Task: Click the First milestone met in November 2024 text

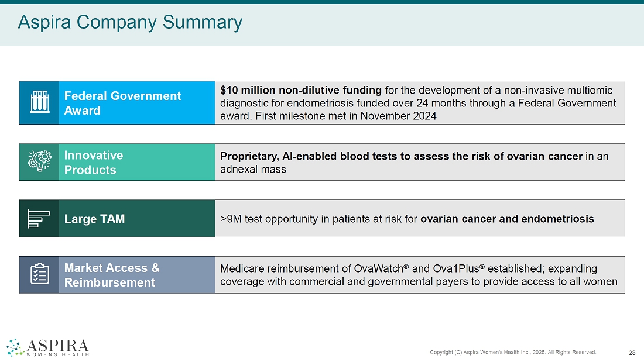Action: (x=345, y=116)
